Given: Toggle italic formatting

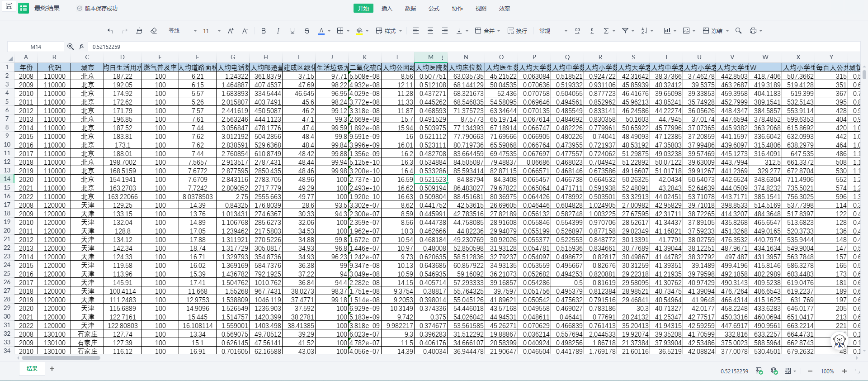Looking at the screenshot, I should pos(278,31).
